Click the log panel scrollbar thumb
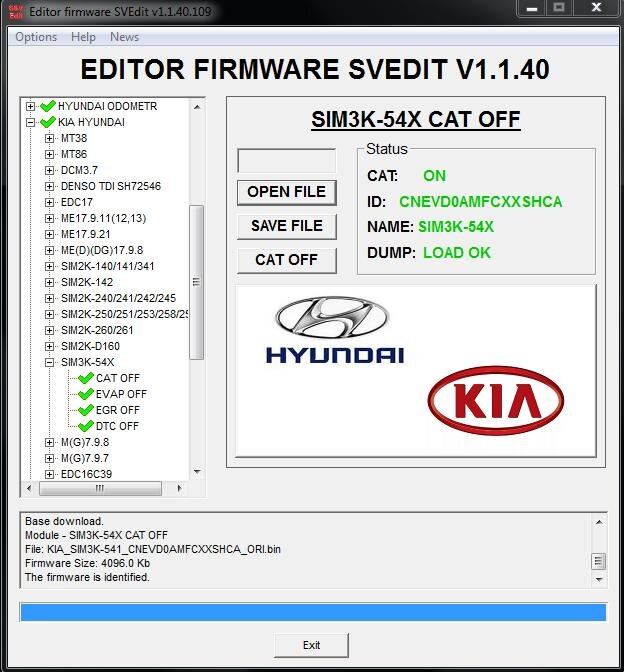Screen dimensions: 624x672 pyautogui.click(x=599, y=561)
